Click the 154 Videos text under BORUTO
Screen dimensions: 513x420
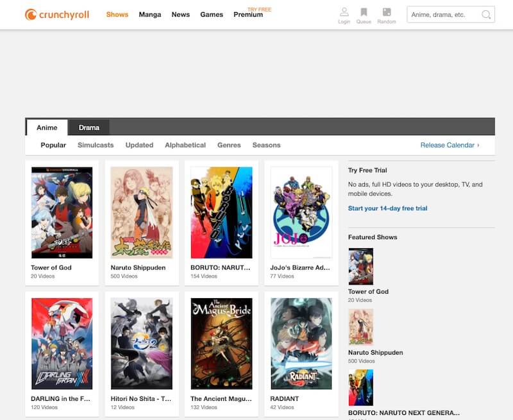[x=204, y=276]
